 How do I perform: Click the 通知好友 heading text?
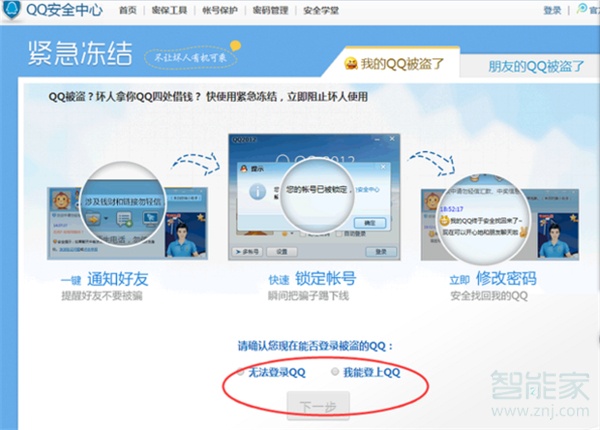point(117,279)
